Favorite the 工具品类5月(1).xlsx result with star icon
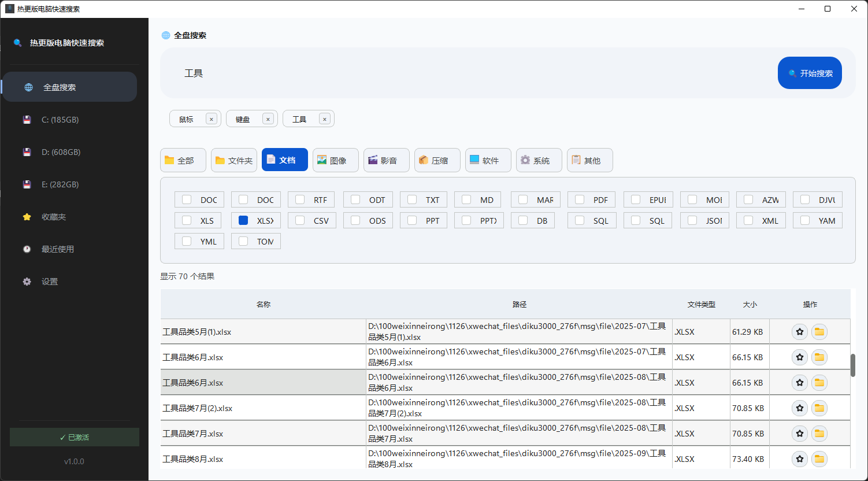 point(799,332)
